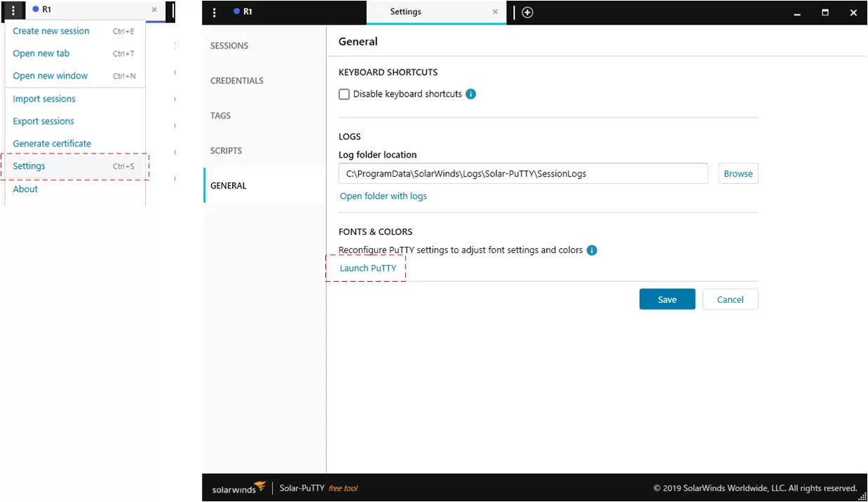Close the Solar-PuTTY window

coord(853,13)
